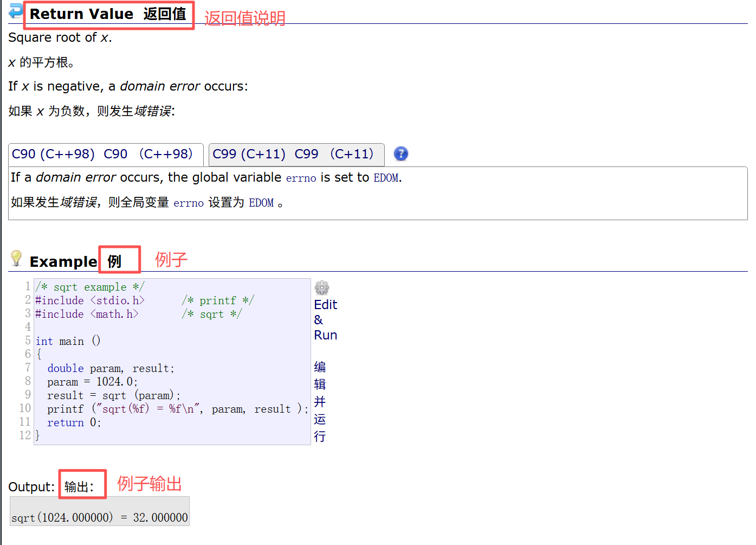Screen dimensions: 756x545
Task: Switch to the C90 (C++98) tab
Action: coord(106,155)
